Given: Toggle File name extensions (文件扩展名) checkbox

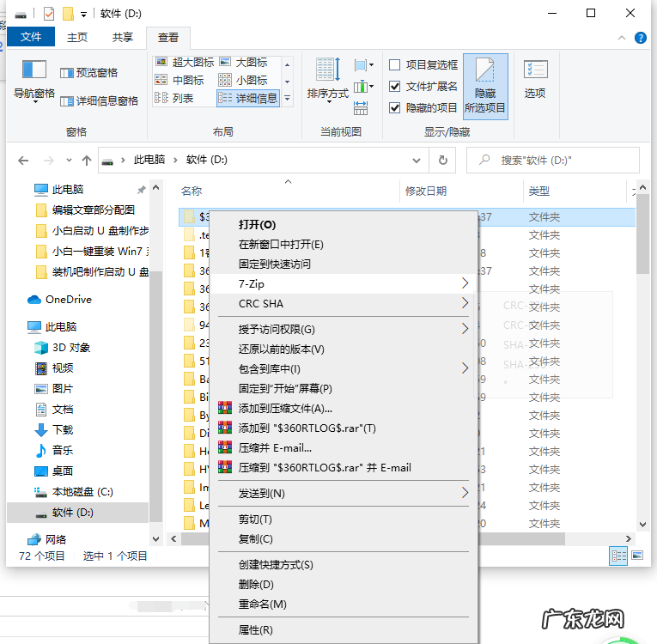Looking at the screenshot, I should tap(423, 87).
